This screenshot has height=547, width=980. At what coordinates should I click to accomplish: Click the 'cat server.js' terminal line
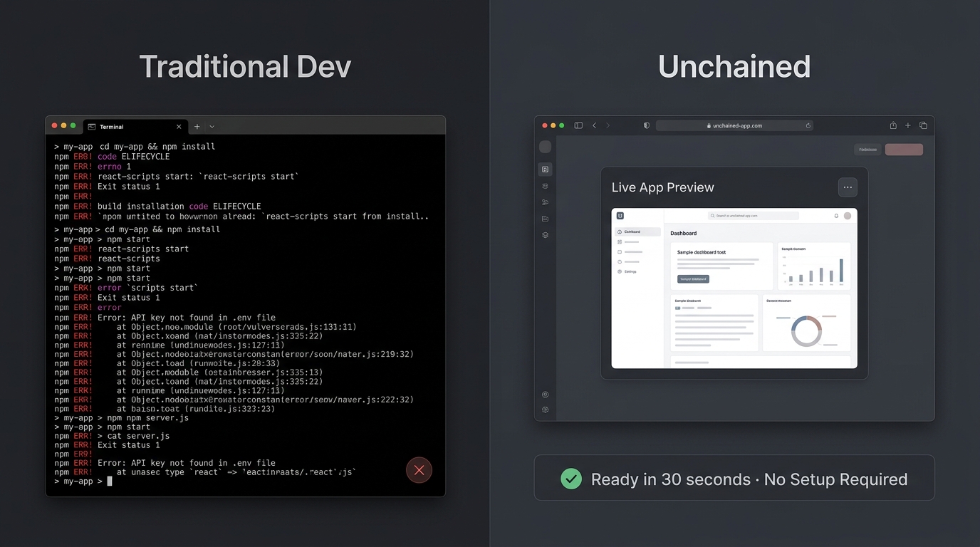pos(112,436)
